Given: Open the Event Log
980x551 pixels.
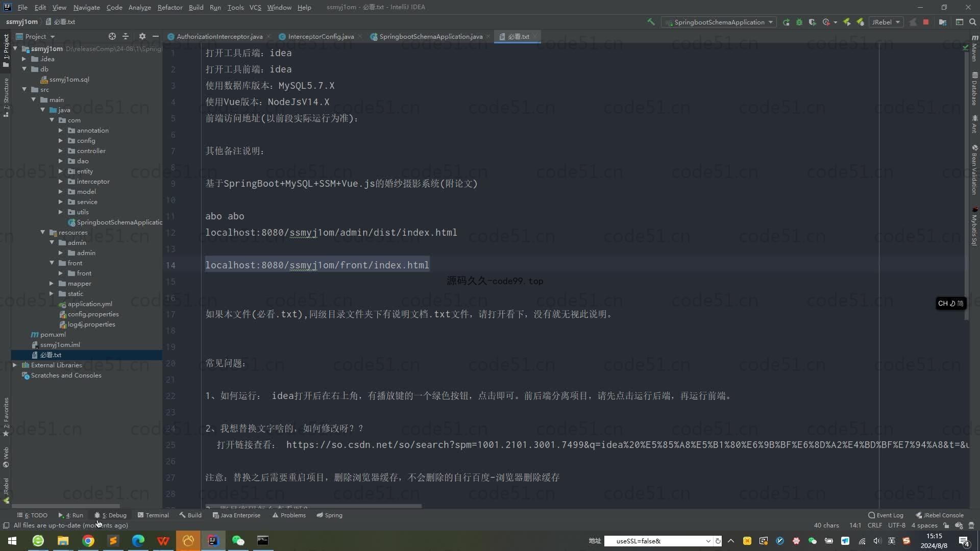Looking at the screenshot, I should [886, 515].
